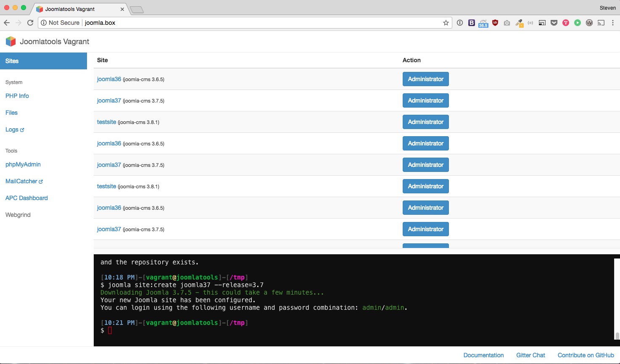Open Logs external link in sidebar
The image size is (620, 364).
click(15, 129)
